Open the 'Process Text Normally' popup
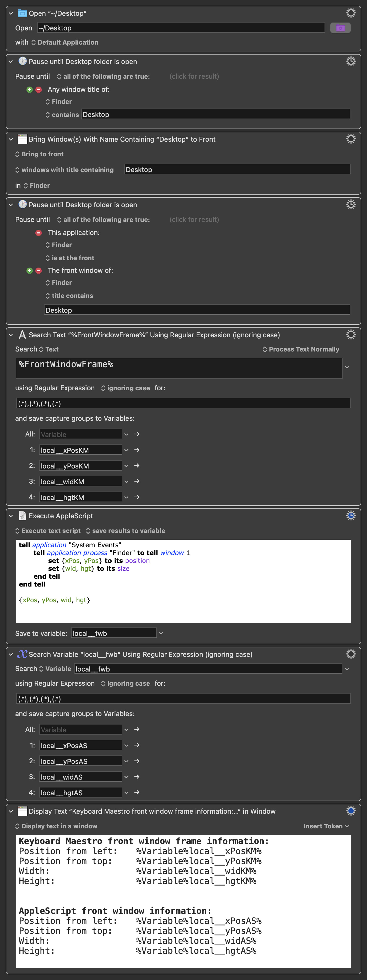Image resolution: width=367 pixels, height=980 pixels. coord(301,349)
